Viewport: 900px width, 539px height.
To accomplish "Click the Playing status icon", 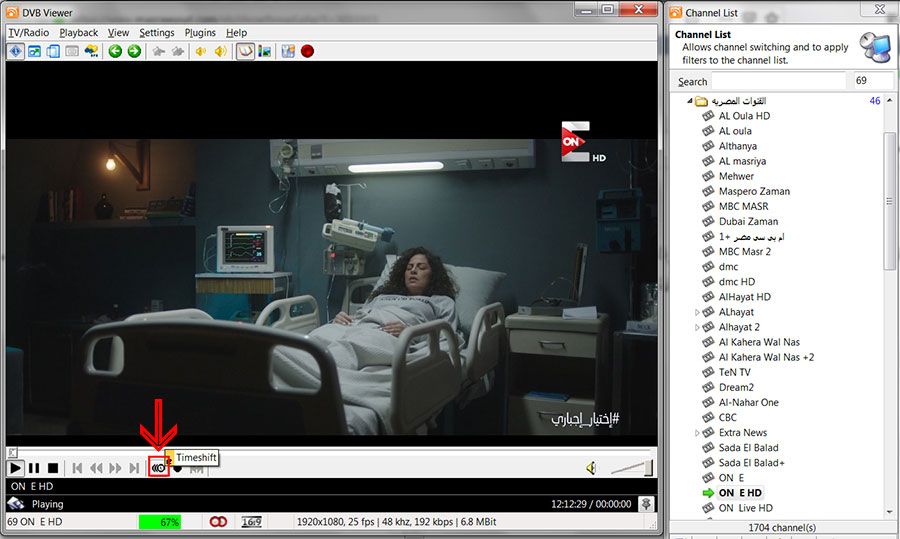I will [16, 504].
